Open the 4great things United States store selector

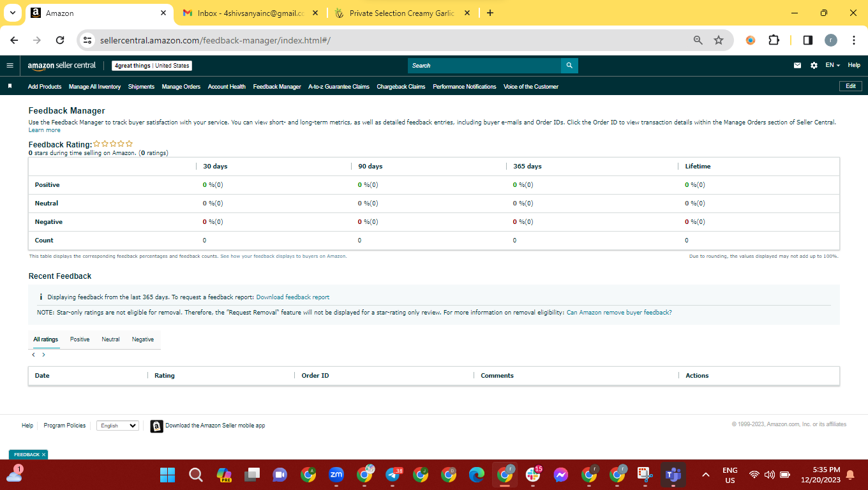[x=151, y=66]
